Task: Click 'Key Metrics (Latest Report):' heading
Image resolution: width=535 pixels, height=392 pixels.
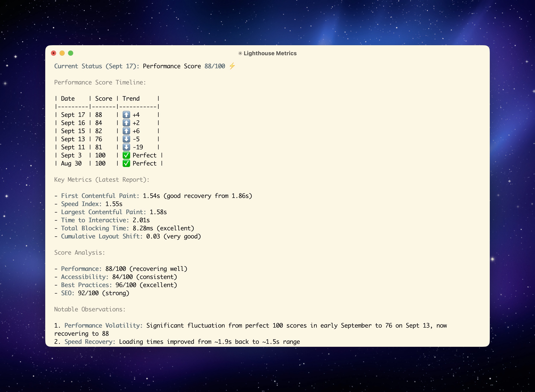Action: (102, 180)
